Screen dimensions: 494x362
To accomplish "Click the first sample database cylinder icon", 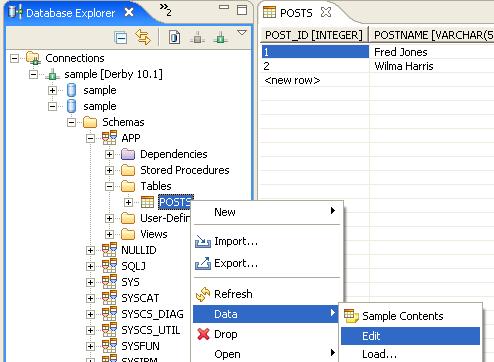I will pos(71,90).
